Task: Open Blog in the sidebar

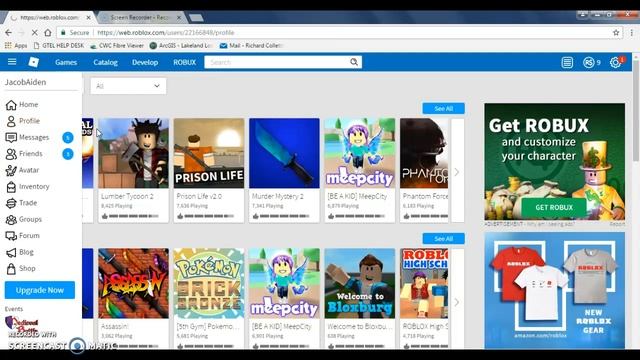Action: point(20,252)
